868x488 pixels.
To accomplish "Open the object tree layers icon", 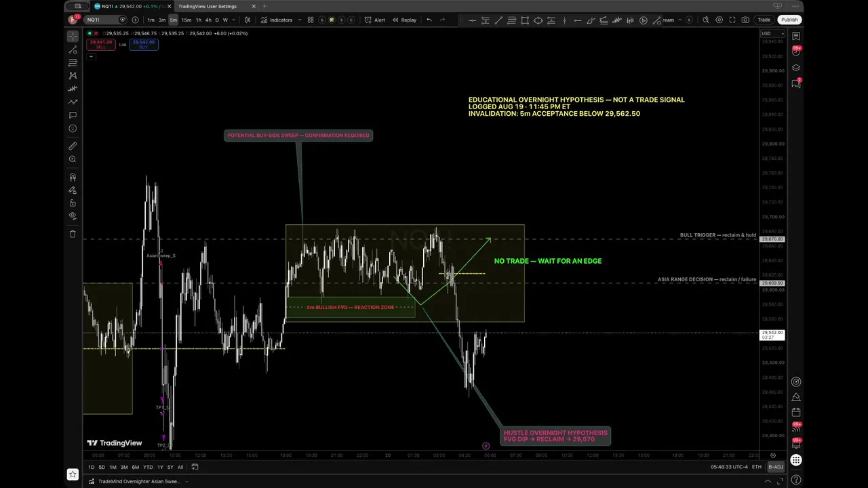I will tap(796, 68).
